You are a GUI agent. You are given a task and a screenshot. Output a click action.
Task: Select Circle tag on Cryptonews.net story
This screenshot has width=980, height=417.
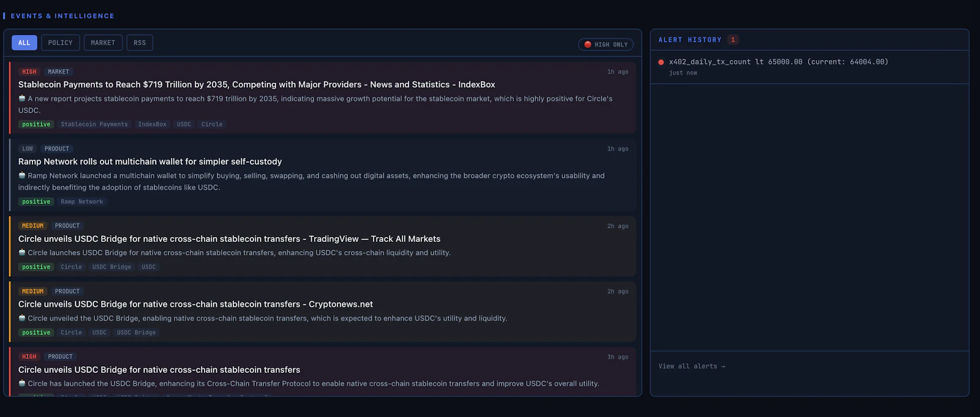click(71, 332)
